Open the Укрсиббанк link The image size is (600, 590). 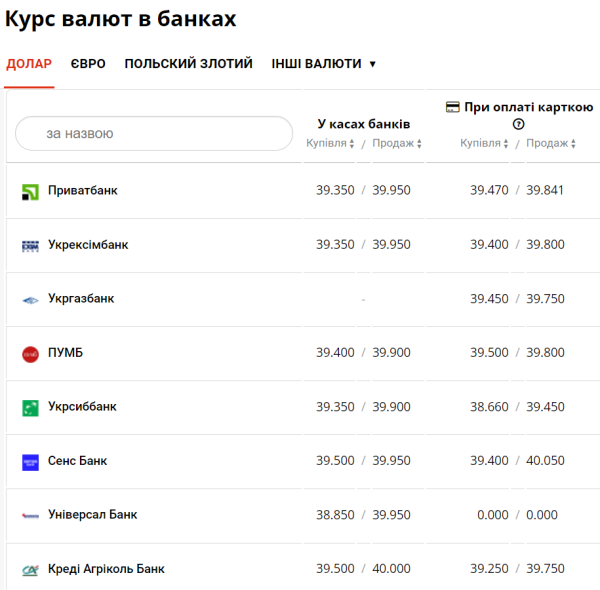click(x=82, y=406)
